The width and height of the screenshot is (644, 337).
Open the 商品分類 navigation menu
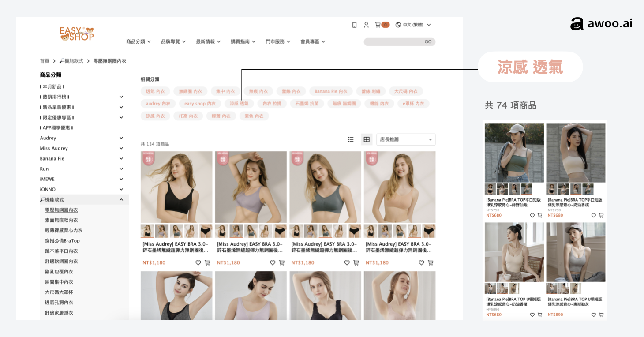point(139,41)
